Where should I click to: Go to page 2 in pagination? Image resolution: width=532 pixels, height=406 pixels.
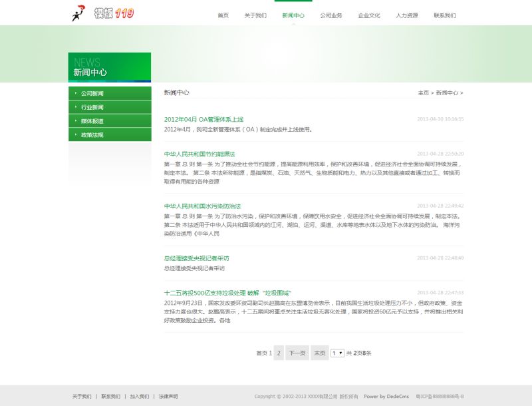pyautogui.click(x=279, y=353)
